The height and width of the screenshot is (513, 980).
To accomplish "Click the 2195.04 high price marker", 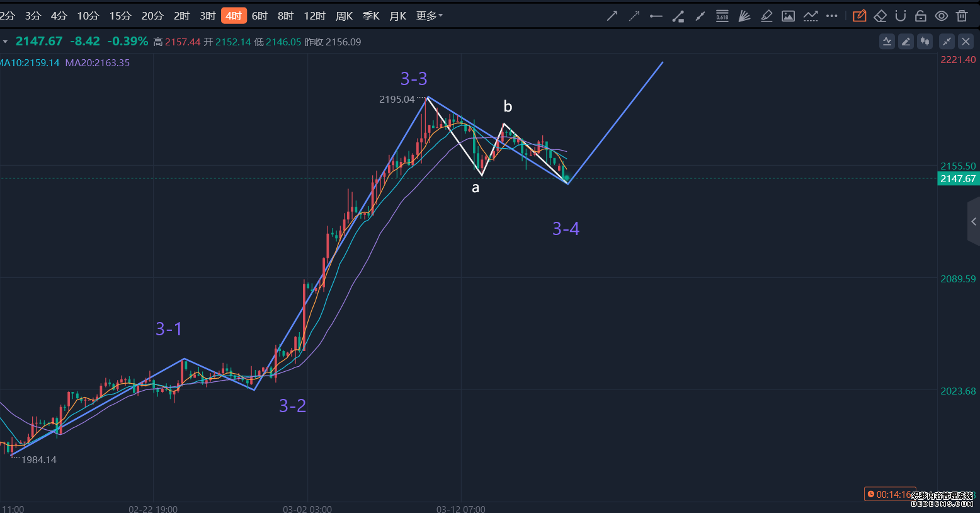I will (397, 99).
